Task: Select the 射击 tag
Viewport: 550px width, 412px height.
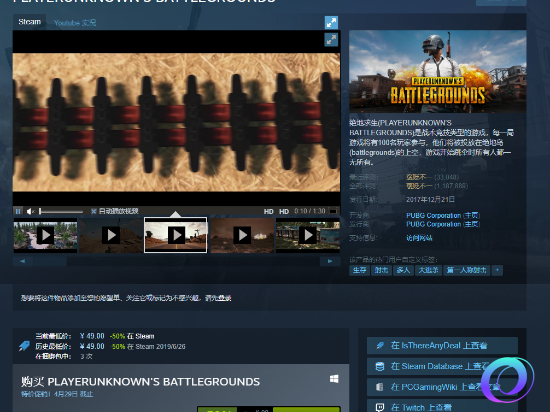Action: [x=381, y=270]
